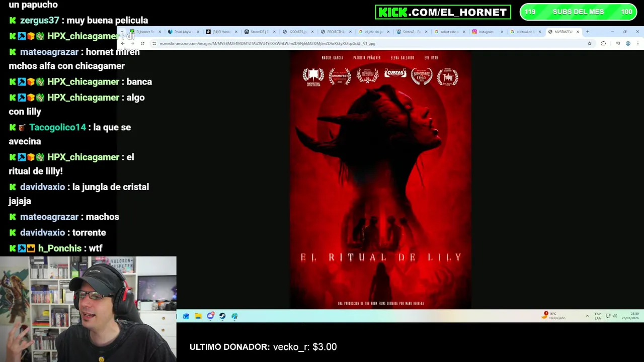Switch to the SteamDB browser tab

(x=260, y=32)
